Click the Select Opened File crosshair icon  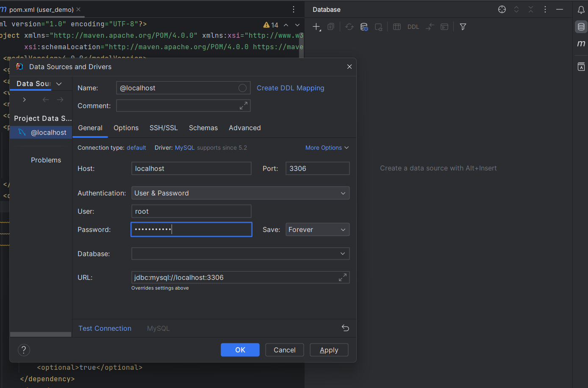click(x=502, y=9)
